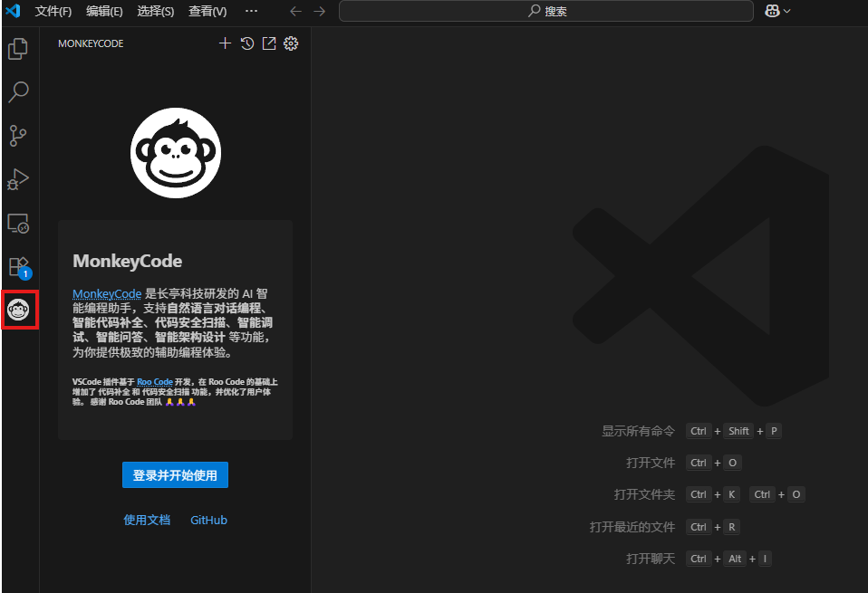The height and width of the screenshot is (593, 868).
Task: Open the Remote Explorer view
Action: (x=18, y=223)
